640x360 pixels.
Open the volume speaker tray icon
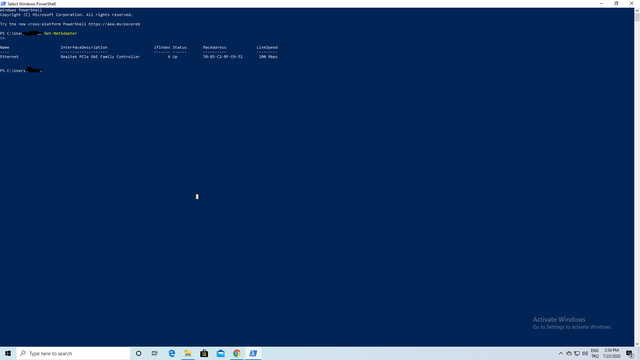(585, 353)
